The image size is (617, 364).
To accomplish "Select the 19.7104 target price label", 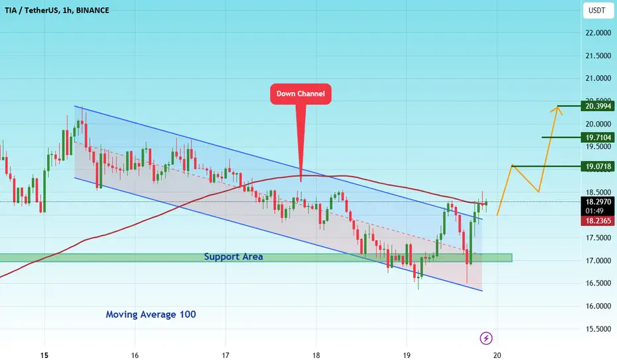I will coord(598,138).
